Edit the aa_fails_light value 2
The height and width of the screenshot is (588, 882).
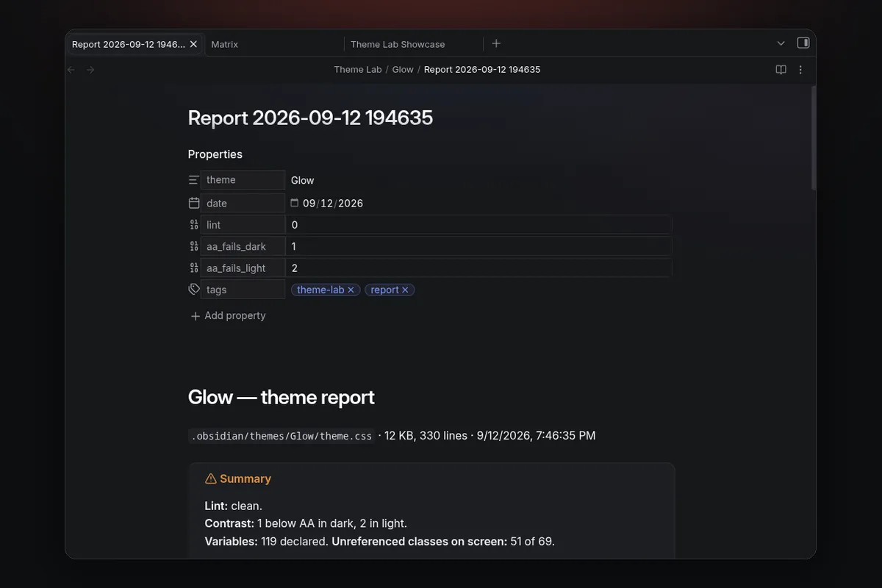[x=479, y=268]
